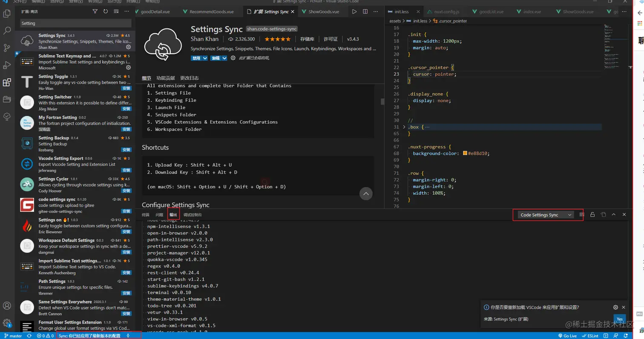
Task: Toggle panel maximize chevron in output panel
Action: pos(613,215)
